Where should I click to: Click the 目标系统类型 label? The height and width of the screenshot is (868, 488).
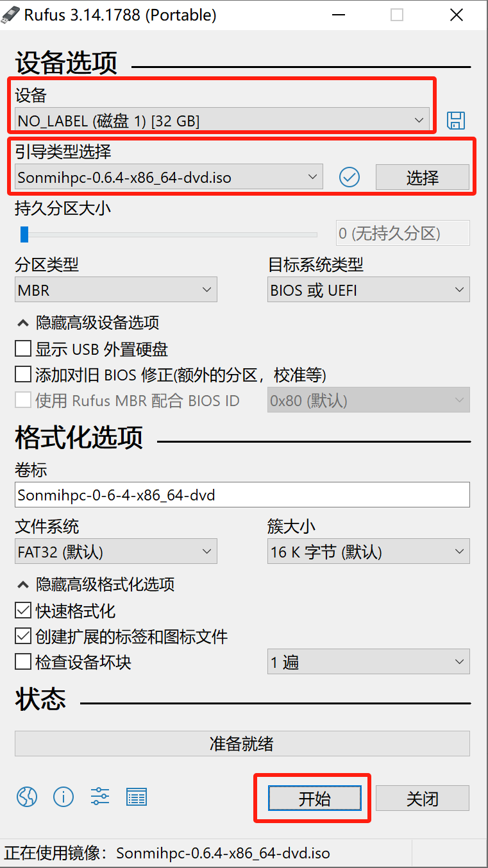pyautogui.click(x=316, y=264)
